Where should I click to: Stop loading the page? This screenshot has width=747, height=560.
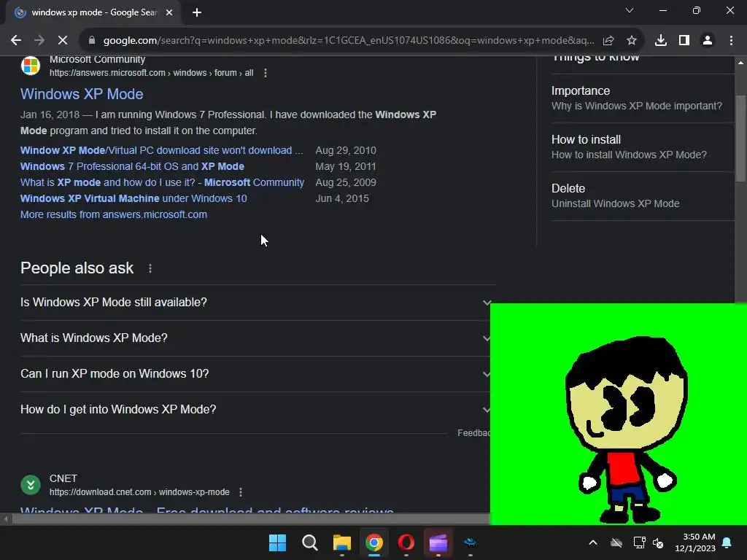[x=63, y=41]
